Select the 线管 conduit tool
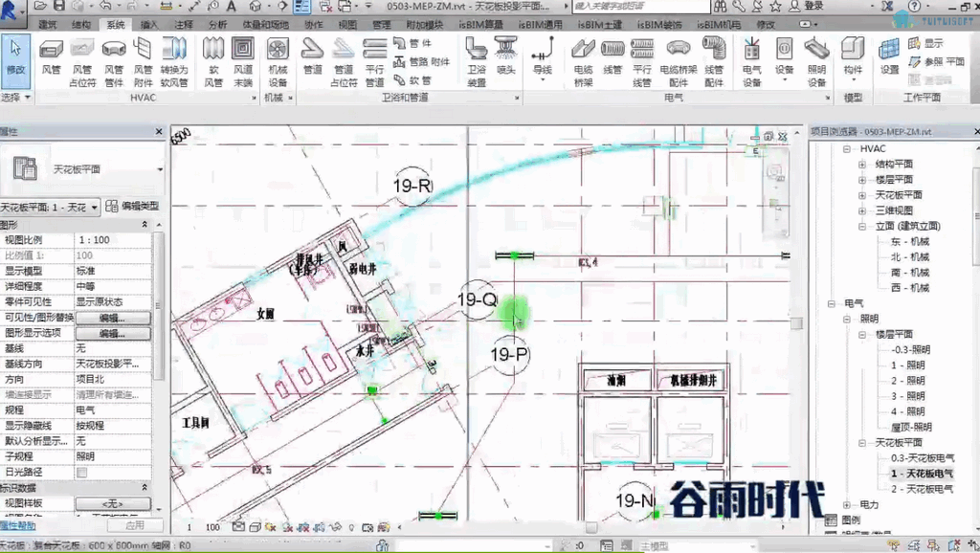Viewport: 980px width, 553px height. click(612, 56)
